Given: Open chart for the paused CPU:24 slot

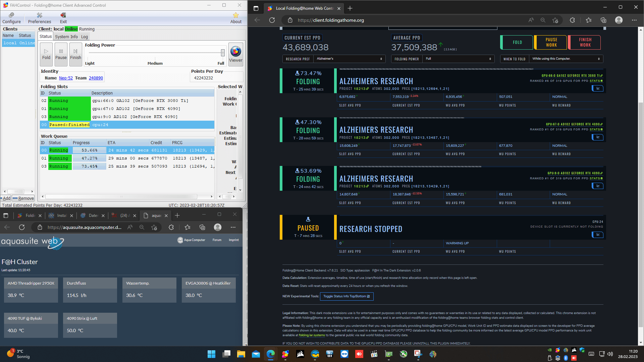Looking at the screenshot, I should click(597, 235).
